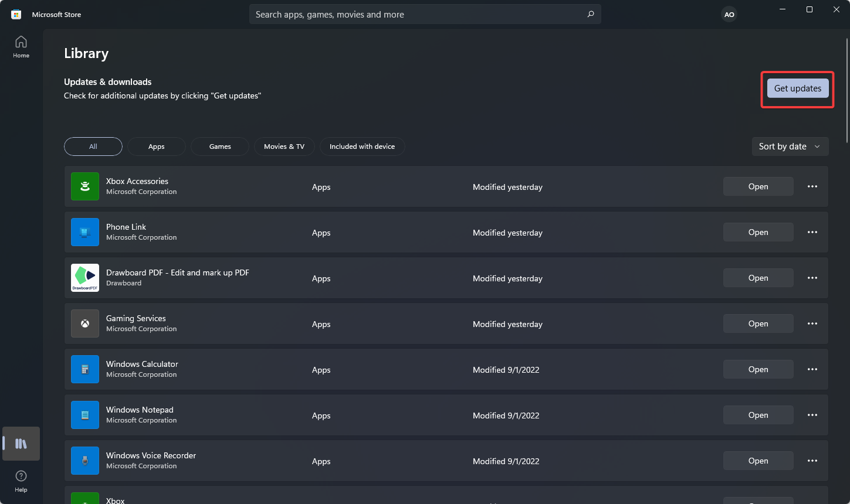Click the Xbox Accessories app icon
The image size is (850, 504).
pos(85,186)
